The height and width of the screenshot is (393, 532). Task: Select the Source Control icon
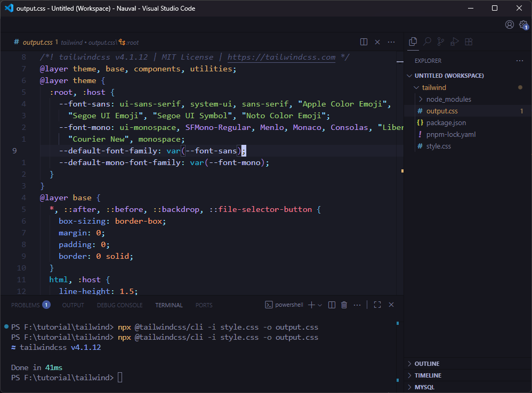coord(441,42)
